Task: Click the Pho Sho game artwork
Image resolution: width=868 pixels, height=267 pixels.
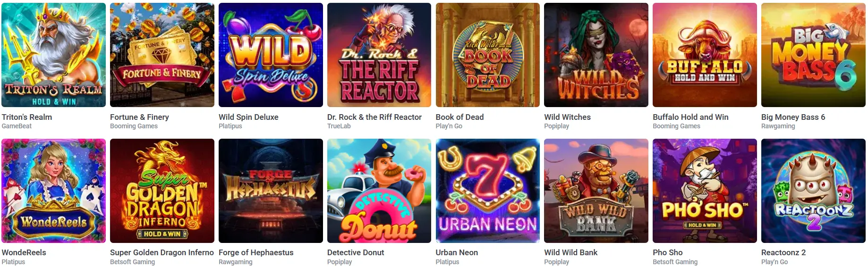Action: [x=705, y=191]
